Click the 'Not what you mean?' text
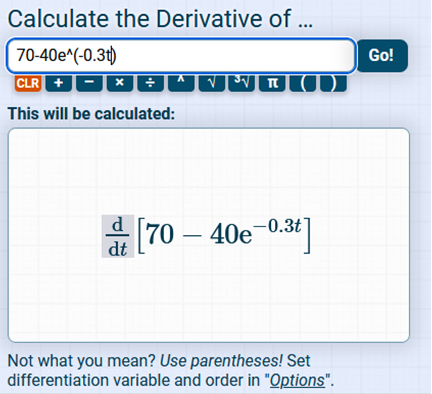 (82, 361)
